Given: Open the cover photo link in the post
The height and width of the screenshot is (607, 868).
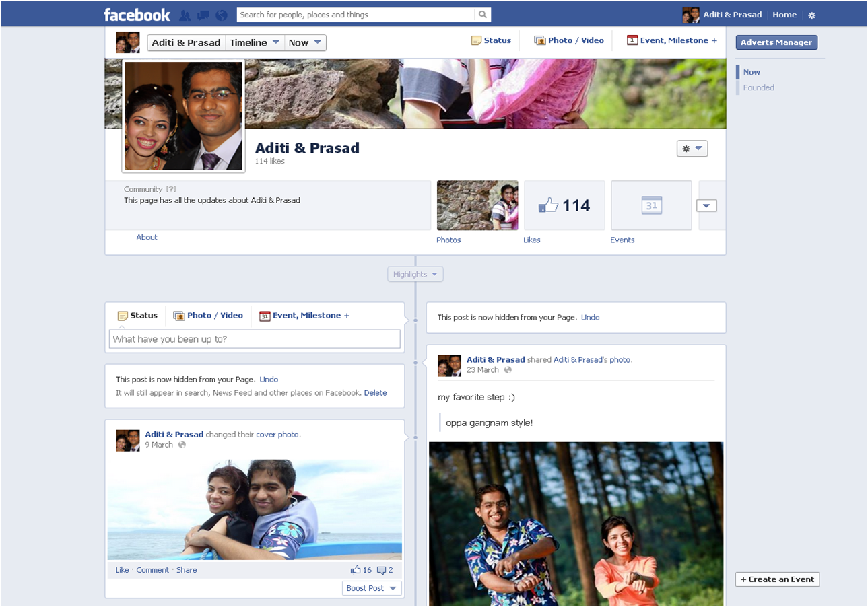Looking at the screenshot, I should click(x=277, y=435).
